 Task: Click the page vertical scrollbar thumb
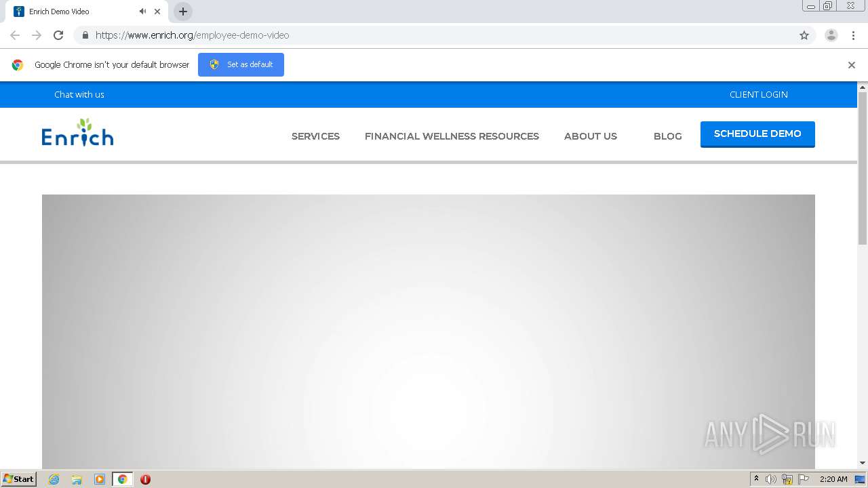(x=863, y=168)
